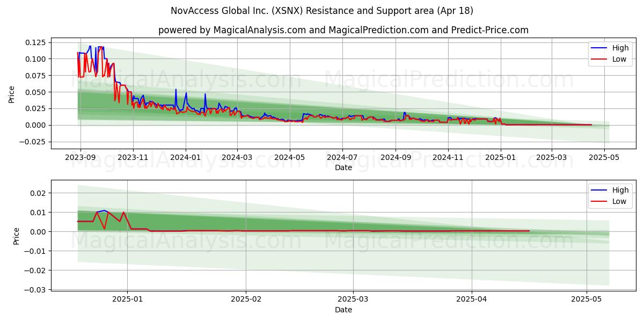Click the 0.075 price tick label

(x=36, y=75)
